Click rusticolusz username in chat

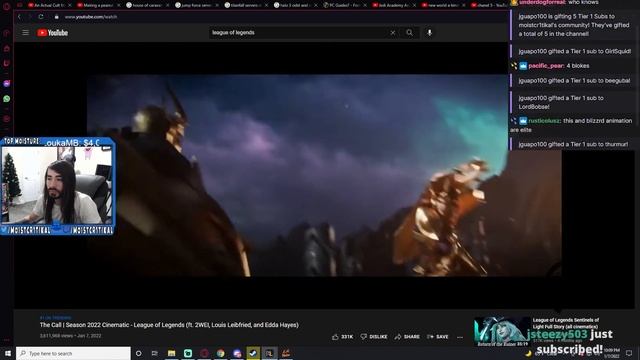click(x=544, y=121)
